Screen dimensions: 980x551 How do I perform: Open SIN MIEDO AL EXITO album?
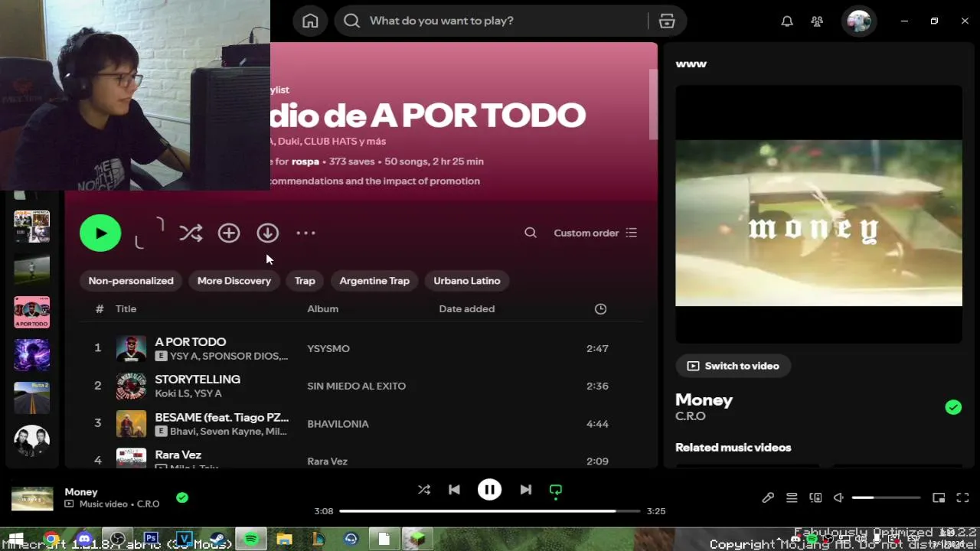tap(357, 386)
